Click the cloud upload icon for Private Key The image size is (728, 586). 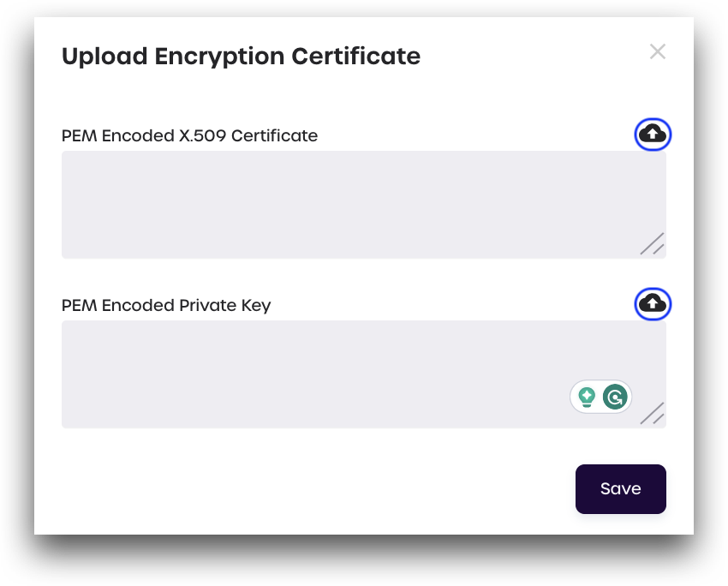(x=653, y=303)
